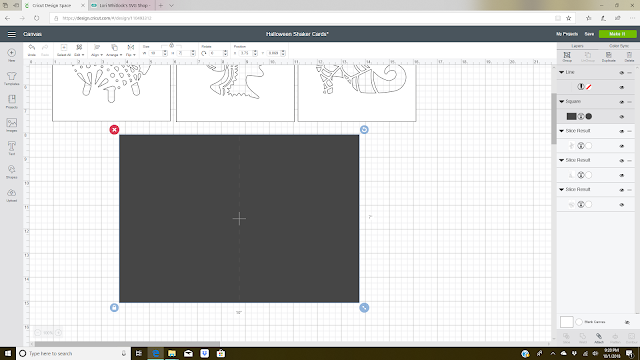640x360 pixels.
Task: Click the Save button
Action: [589, 34]
